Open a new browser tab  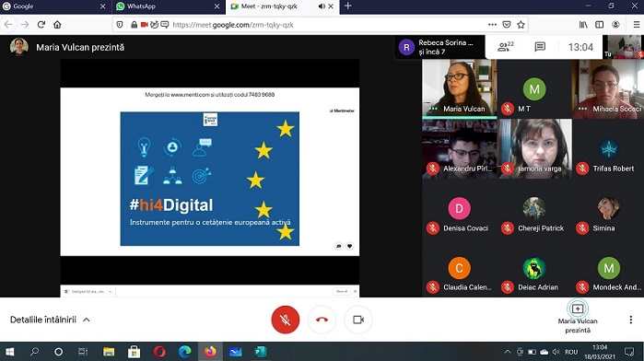click(348, 6)
